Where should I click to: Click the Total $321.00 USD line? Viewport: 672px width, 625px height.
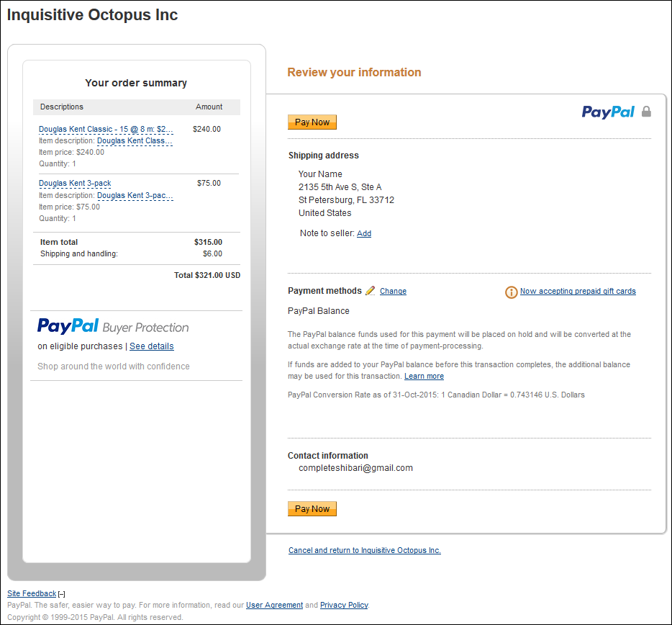[x=207, y=275]
